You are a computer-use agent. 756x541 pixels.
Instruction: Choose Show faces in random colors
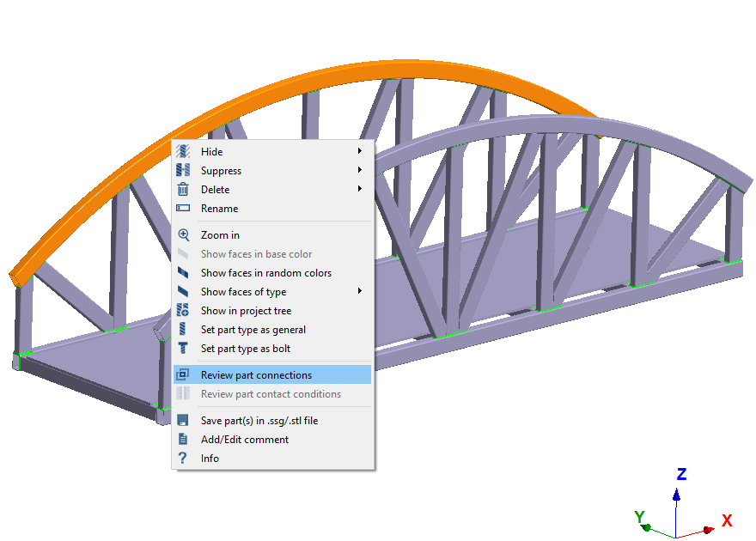(265, 273)
